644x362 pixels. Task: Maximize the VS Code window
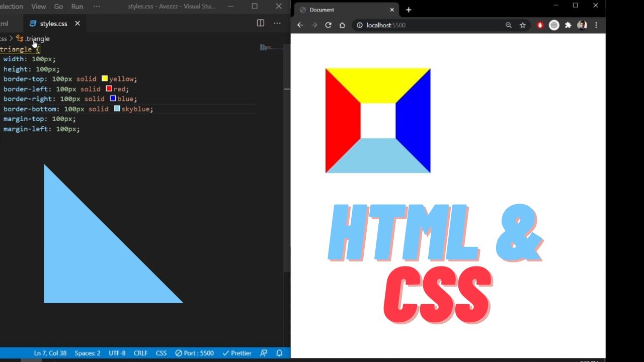(255, 6)
